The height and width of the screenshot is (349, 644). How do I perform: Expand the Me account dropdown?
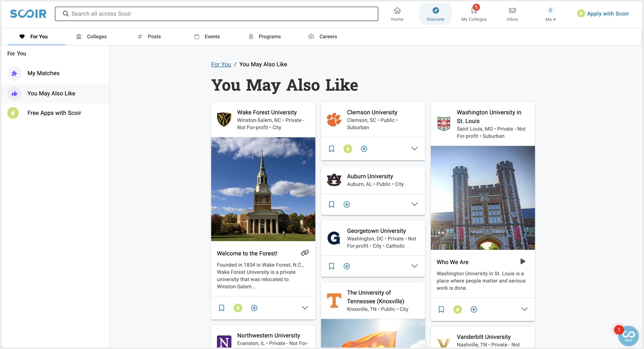(x=551, y=19)
